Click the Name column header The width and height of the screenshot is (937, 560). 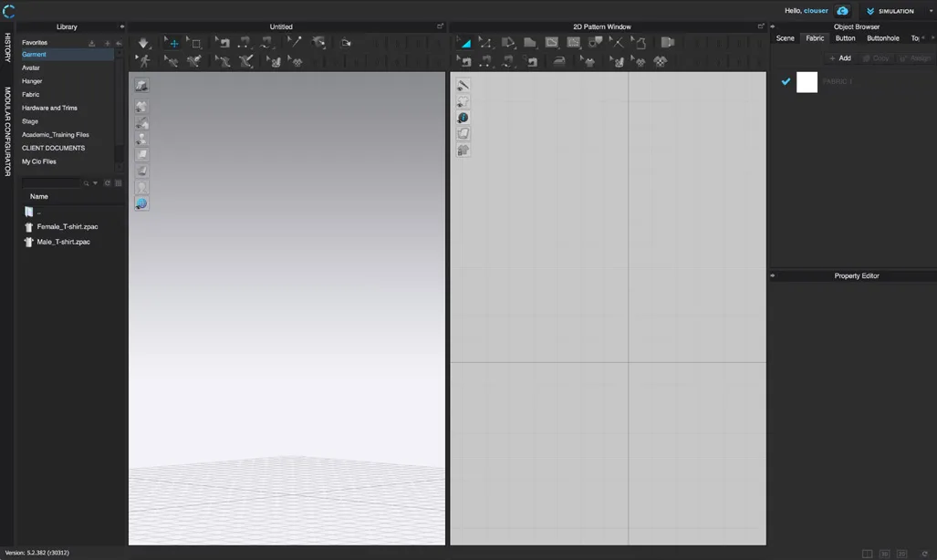(39, 197)
